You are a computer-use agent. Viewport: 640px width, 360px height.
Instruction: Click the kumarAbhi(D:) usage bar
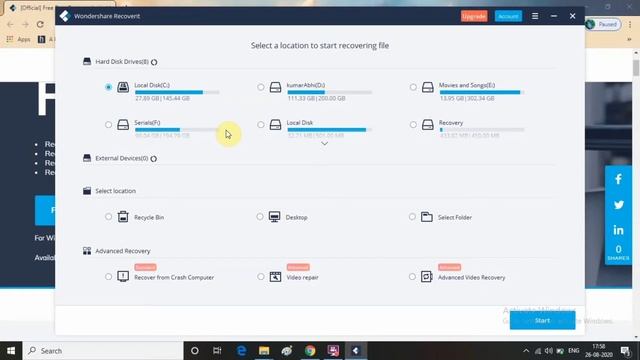[x=329, y=92]
